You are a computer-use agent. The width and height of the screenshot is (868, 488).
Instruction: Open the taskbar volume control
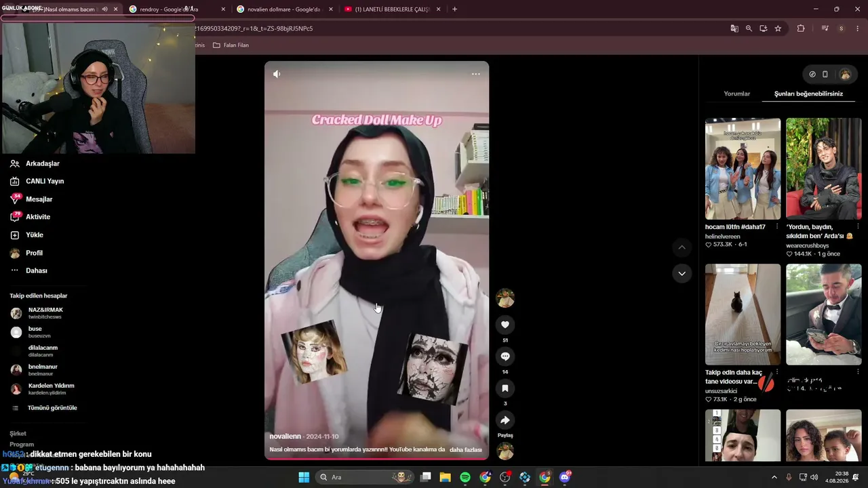[x=814, y=477]
